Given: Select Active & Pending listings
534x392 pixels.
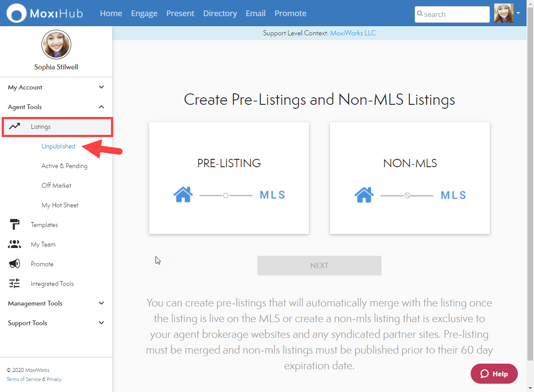Looking at the screenshot, I should pos(64,166).
